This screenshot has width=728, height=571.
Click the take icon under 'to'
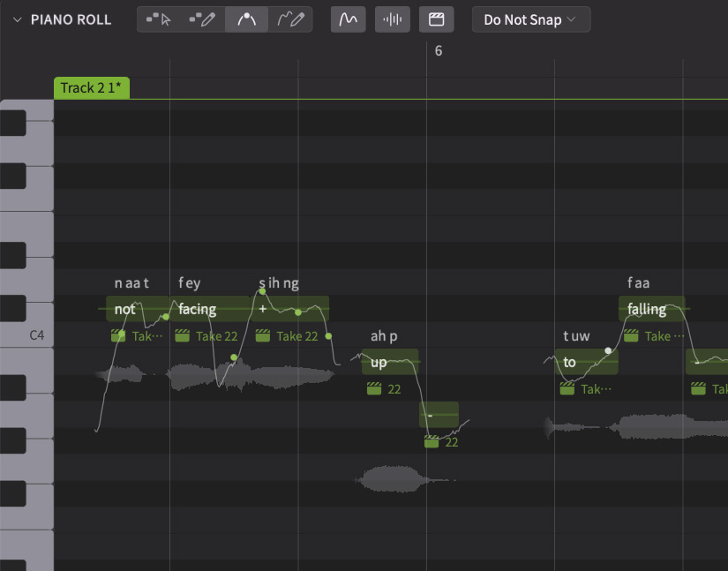567,389
